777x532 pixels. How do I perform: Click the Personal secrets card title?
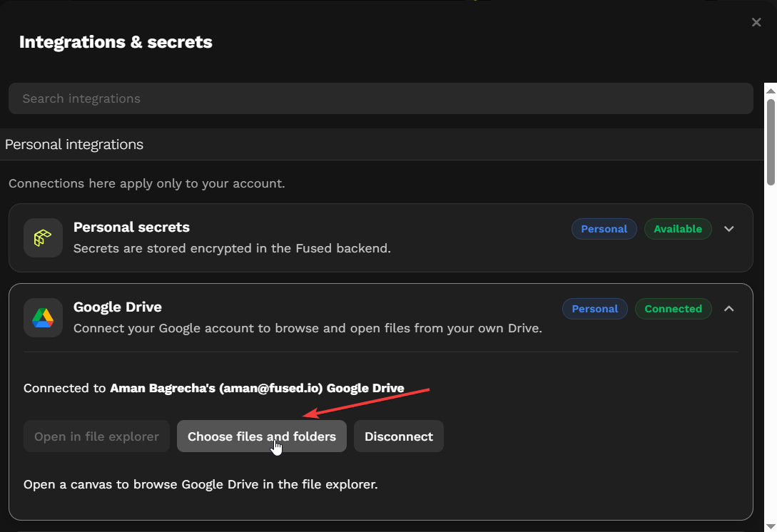[x=131, y=227]
